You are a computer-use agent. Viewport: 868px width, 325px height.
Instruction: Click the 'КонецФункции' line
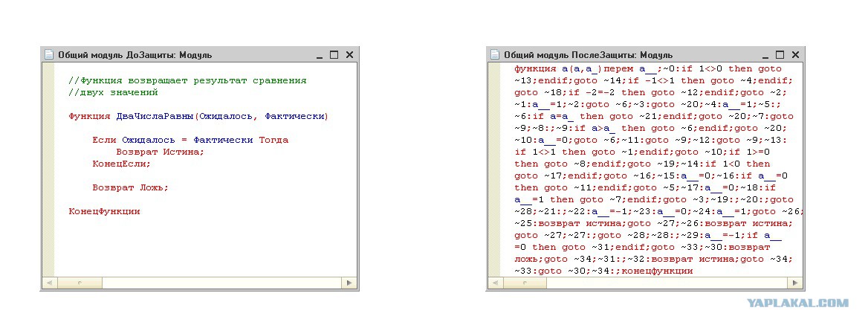click(x=104, y=211)
